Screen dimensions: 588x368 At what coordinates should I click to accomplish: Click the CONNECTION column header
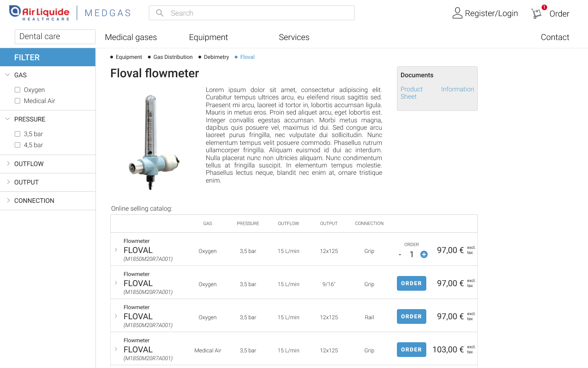pyautogui.click(x=369, y=224)
